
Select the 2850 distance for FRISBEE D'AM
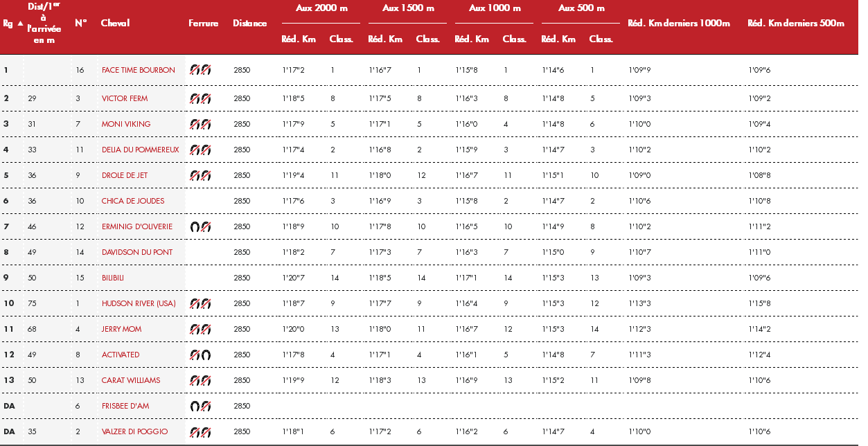pyautogui.click(x=242, y=406)
